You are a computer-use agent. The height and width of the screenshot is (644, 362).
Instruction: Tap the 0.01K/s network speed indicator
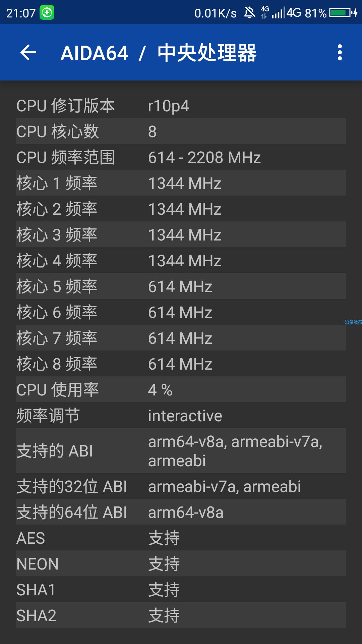pyautogui.click(x=216, y=13)
